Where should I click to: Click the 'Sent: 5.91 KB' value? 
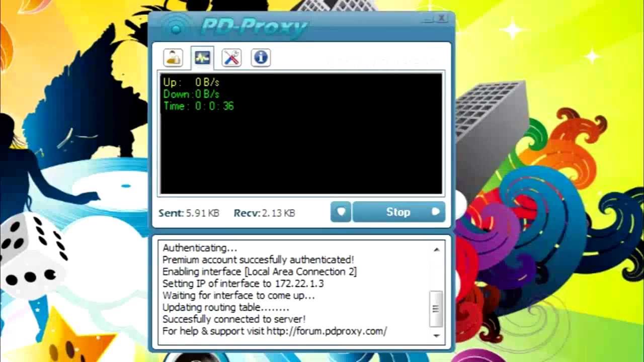click(x=189, y=213)
